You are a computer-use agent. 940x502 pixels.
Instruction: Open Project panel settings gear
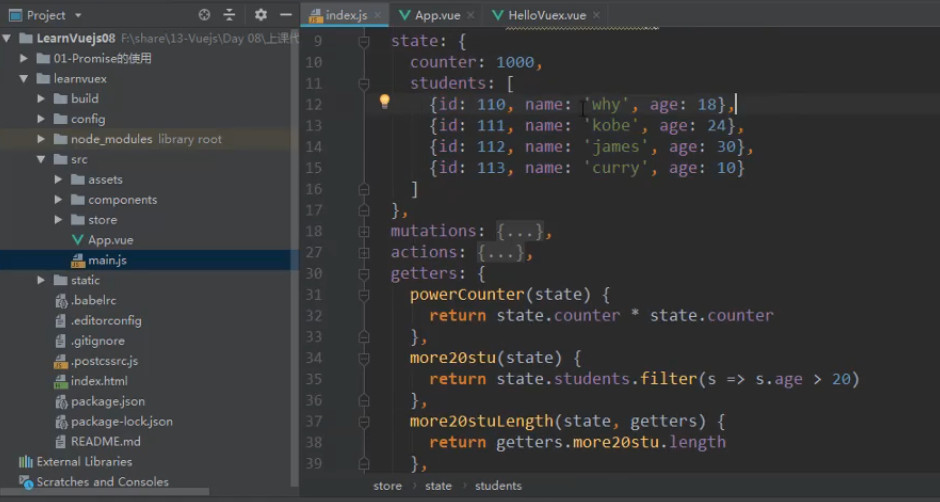[260, 15]
